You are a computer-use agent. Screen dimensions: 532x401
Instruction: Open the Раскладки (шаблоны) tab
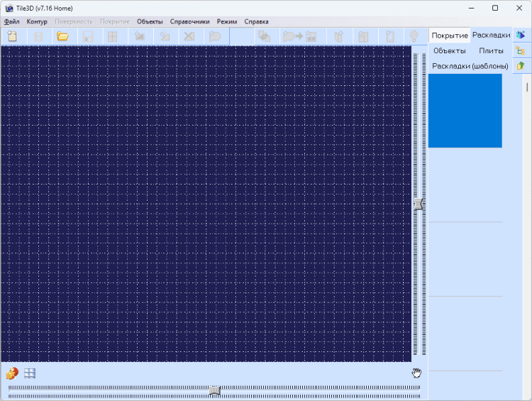470,66
